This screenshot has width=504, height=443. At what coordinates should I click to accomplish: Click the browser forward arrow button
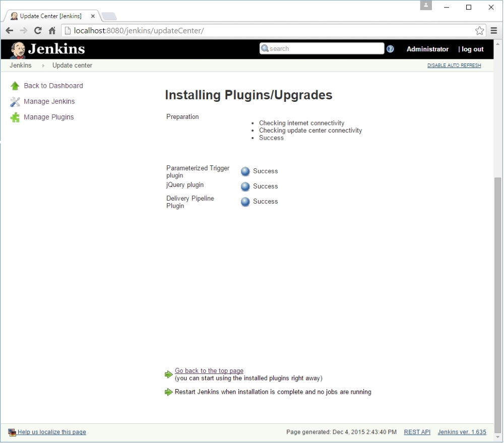coord(24,31)
